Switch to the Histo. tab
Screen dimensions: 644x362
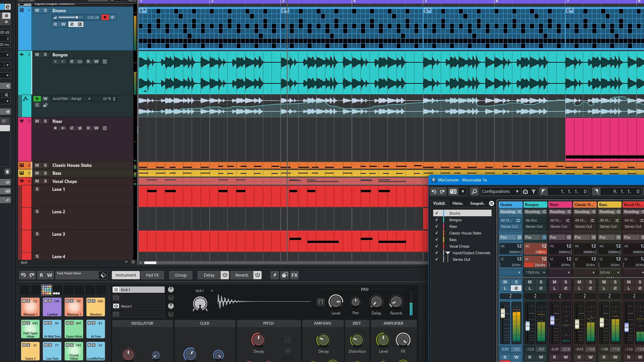tap(458, 203)
